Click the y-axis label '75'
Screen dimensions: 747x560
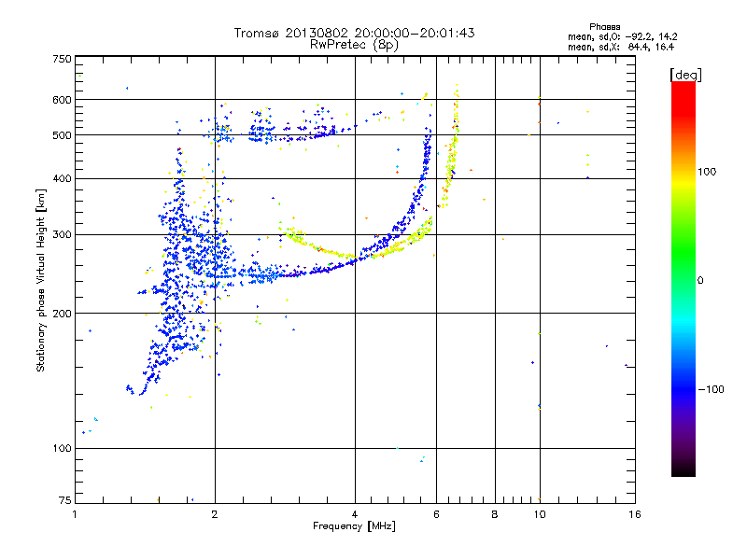(x=65, y=500)
